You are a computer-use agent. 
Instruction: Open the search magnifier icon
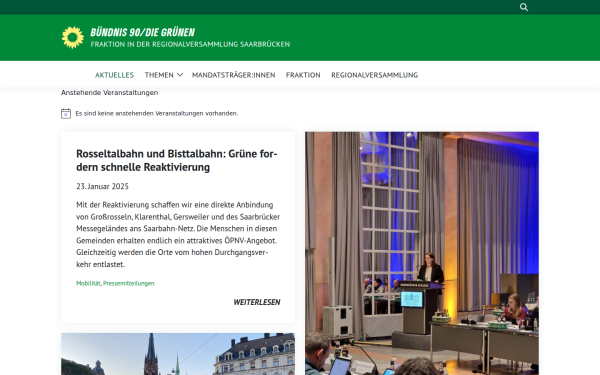(524, 7)
